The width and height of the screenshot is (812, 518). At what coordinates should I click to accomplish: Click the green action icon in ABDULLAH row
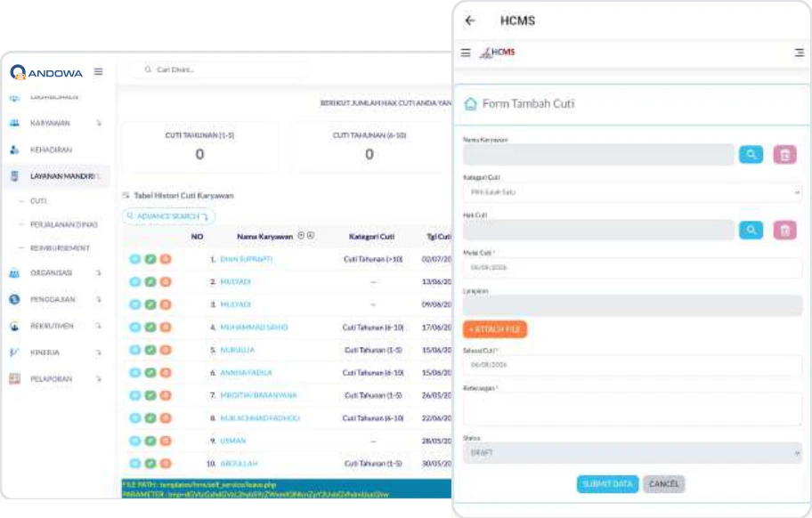(150, 464)
